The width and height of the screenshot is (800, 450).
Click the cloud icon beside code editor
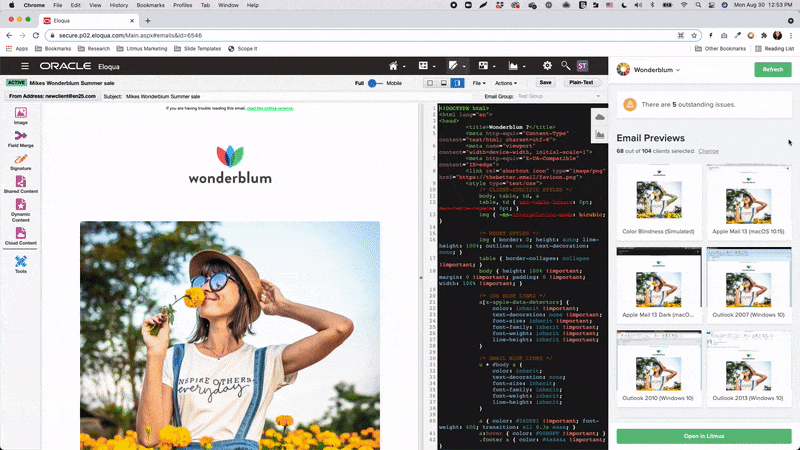(x=599, y=117)
